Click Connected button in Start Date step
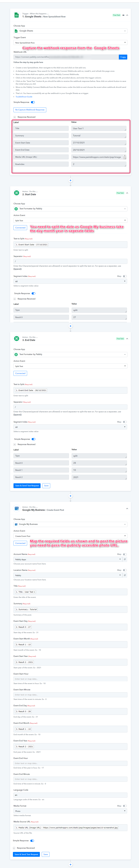Viewport: 139px width, 868px height. pyautogui.click(x=20, y=228)
